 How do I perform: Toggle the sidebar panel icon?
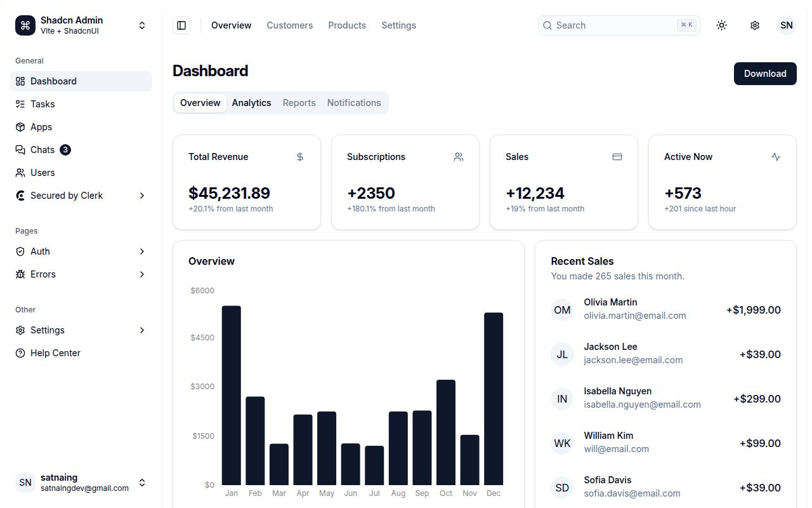[181, 25]
